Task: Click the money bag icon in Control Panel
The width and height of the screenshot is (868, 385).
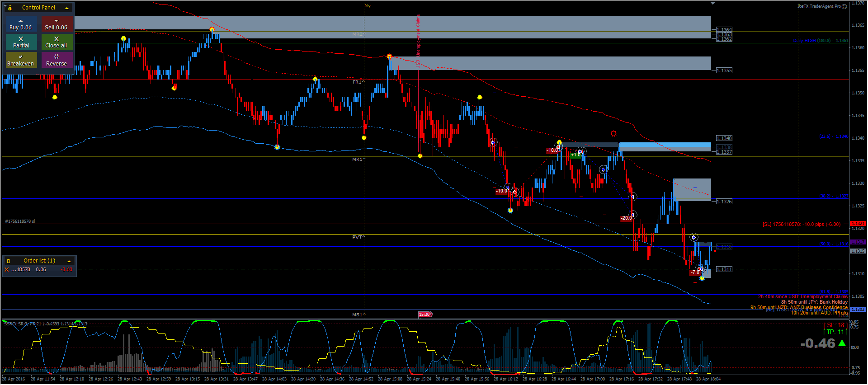Action: coord(10,8)
